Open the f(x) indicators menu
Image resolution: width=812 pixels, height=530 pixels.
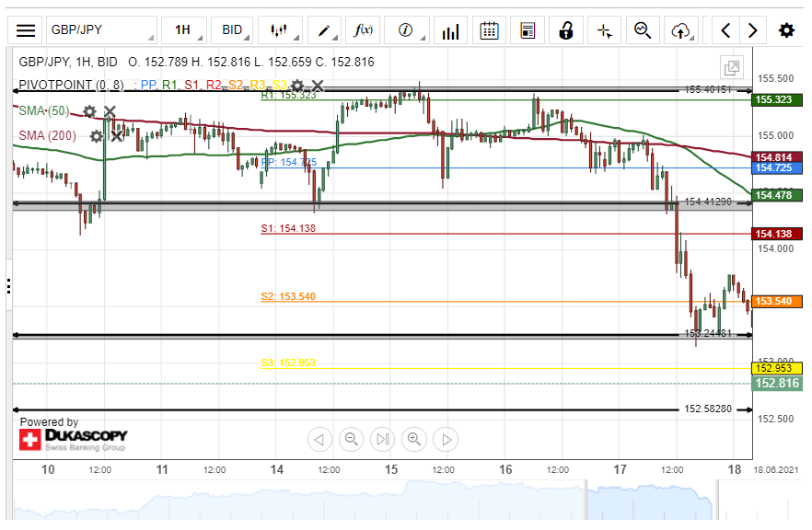click(x=364, y=30)
